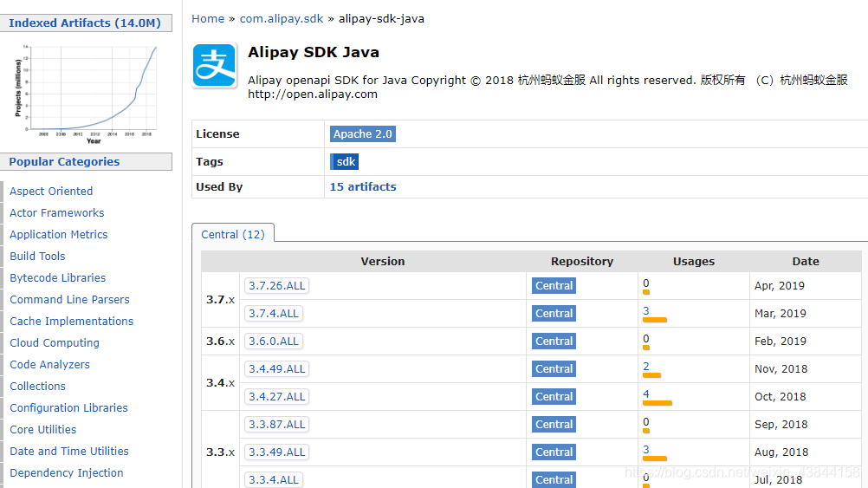Click the Version column header
The image size is (868, 488).
coord(383,262)
